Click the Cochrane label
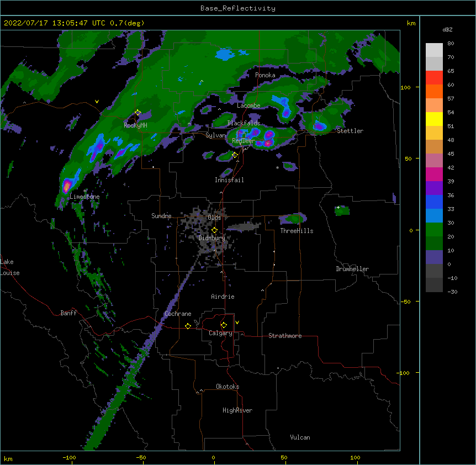This screenshot has height=465, width=476. 178,314
